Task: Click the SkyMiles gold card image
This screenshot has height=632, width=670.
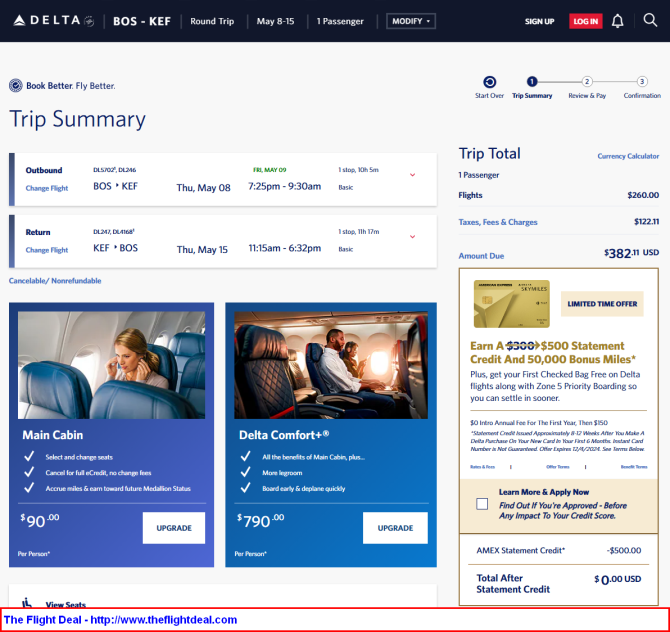Action: click(511, 303)
